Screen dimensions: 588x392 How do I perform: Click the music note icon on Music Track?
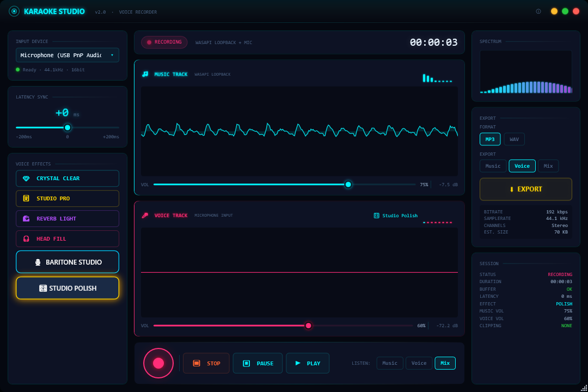pyautogui.click(x=145, y=74)
